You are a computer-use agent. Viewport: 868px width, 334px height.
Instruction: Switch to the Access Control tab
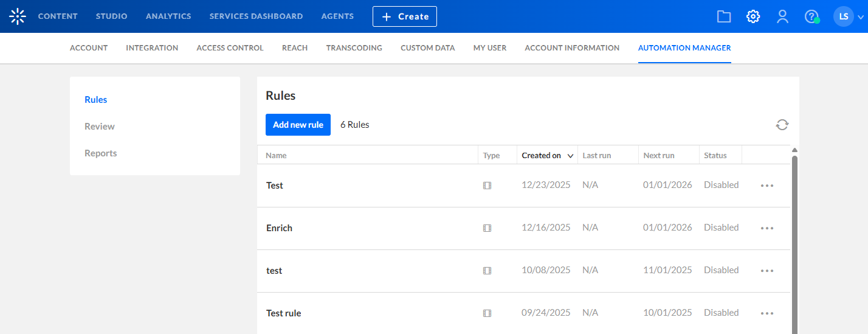point(230,48)
